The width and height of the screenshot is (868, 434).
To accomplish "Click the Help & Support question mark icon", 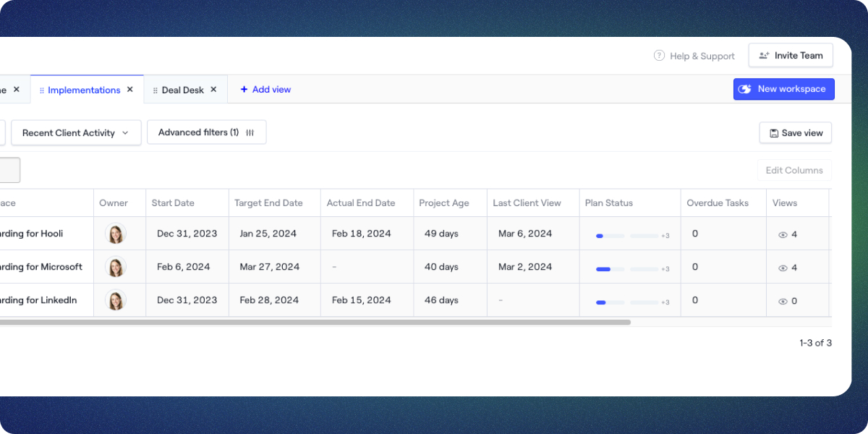I will click(659, 56).
